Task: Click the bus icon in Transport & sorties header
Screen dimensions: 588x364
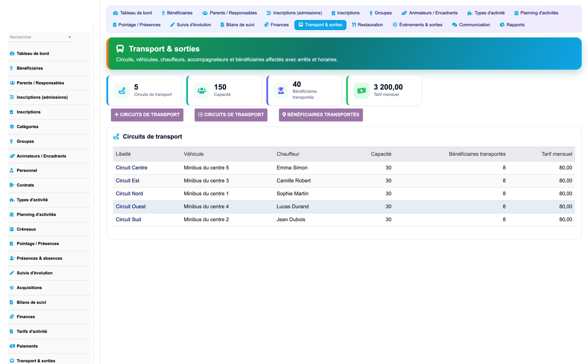Action: (120, 49)
